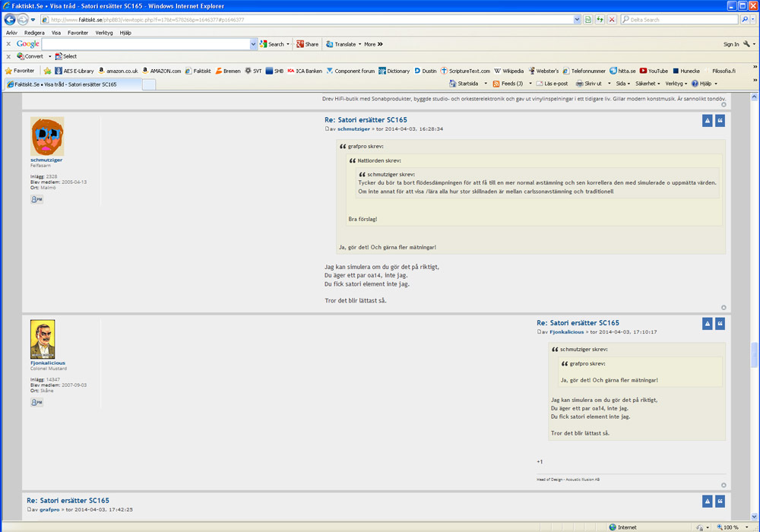The image size is (760, 532).
Task: Open the Verktyg command bar dropdown
Action: (x=676, y=84)
